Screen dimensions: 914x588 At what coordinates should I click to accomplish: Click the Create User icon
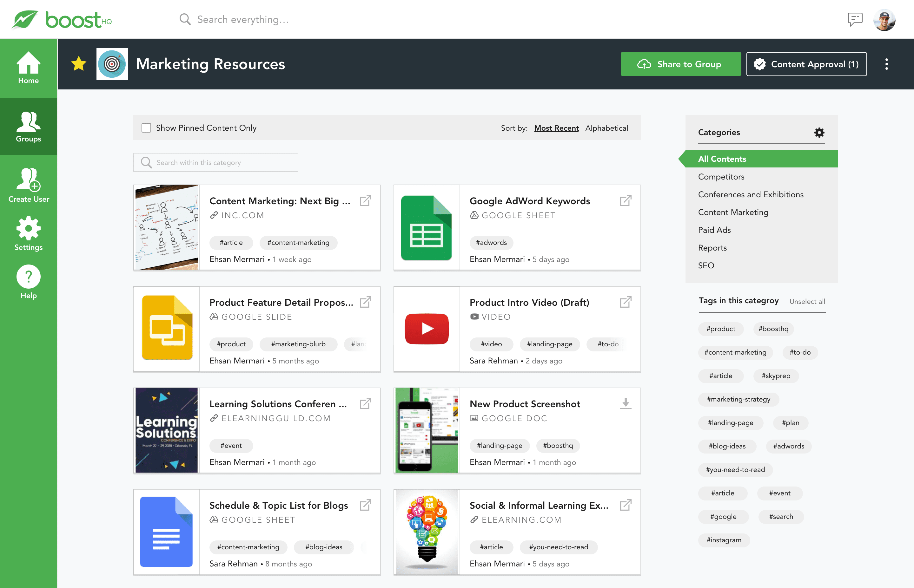coord(28,180)
